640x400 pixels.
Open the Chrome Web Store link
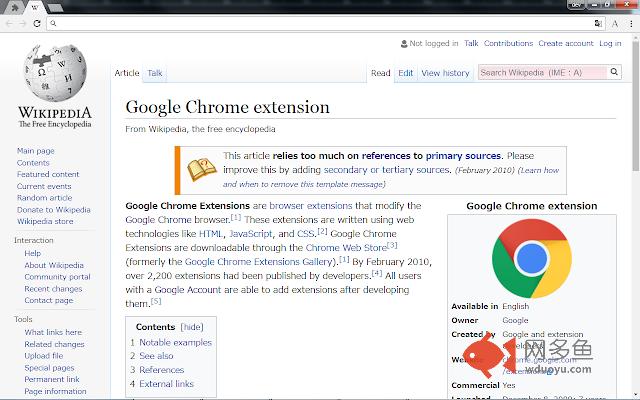click(x=346, y=248)
